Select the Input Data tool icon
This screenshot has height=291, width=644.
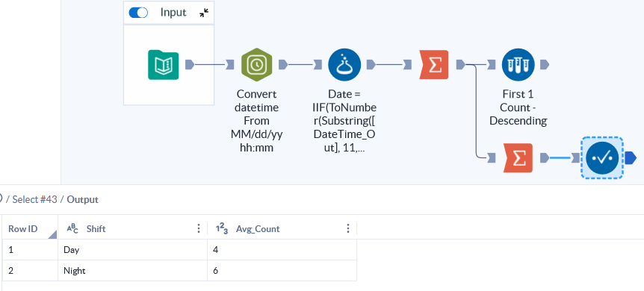163,65
